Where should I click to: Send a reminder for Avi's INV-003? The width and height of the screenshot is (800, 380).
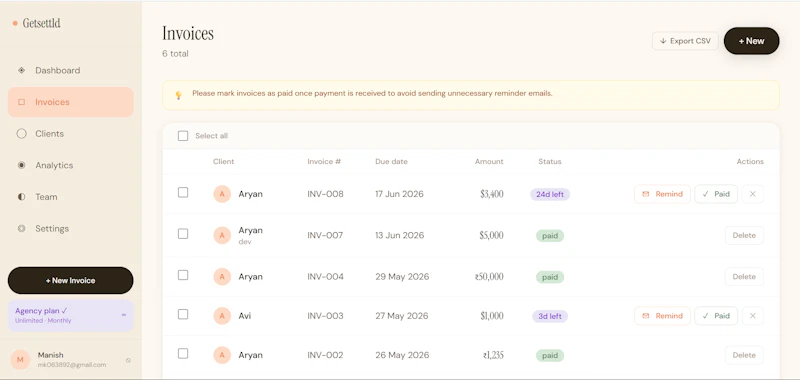(x=662, y=316)
